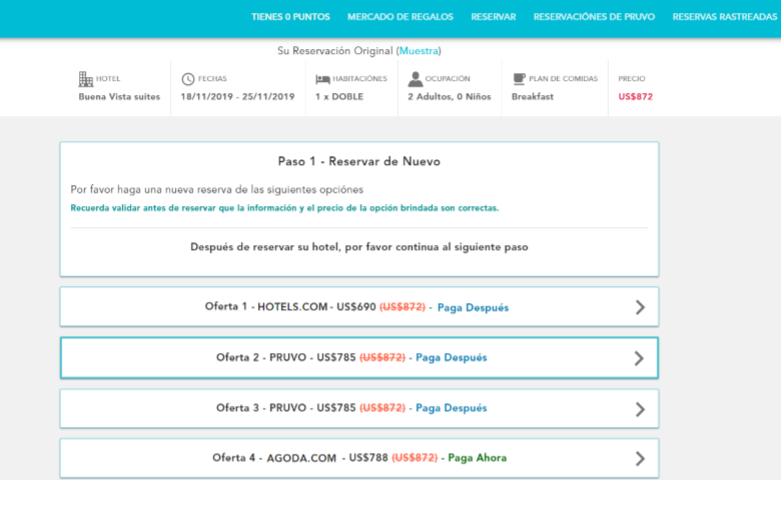781x517 pixels.
Task: Click the original price US$872 in red
Action: 635,97
